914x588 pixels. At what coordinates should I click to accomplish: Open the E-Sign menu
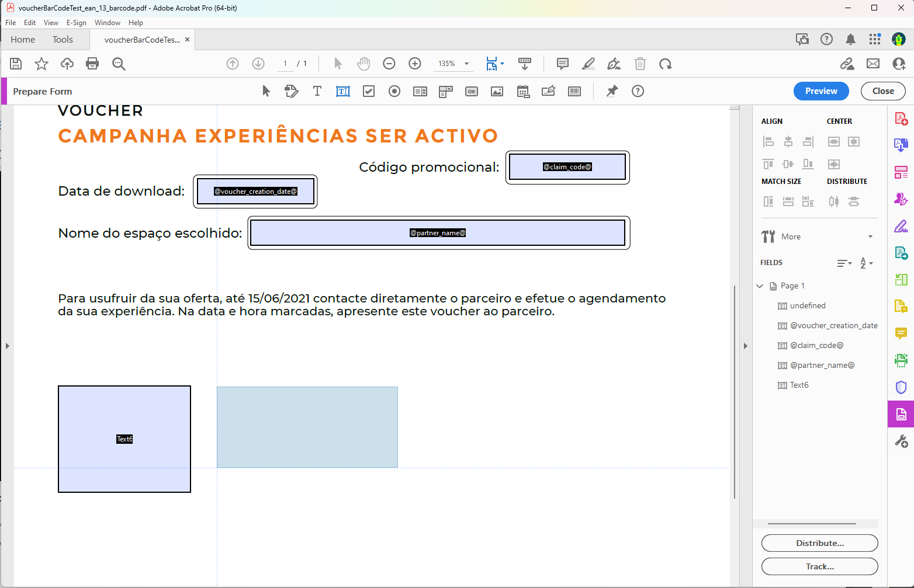pos(76,23)
